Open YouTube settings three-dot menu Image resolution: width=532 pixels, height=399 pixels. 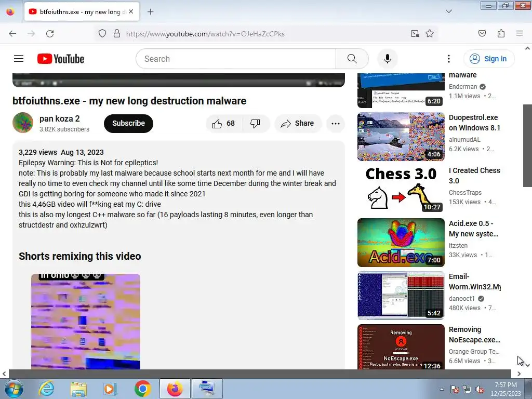(x=448, y=59)
